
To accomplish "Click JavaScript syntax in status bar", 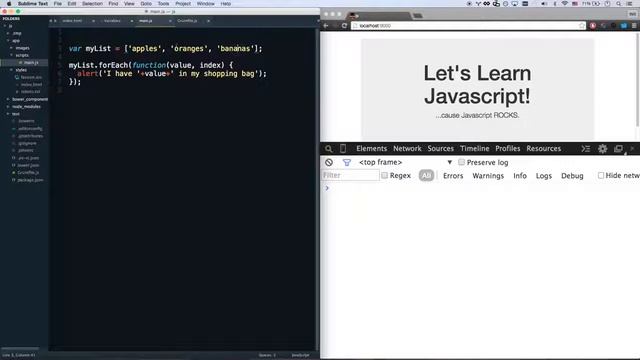I will (x=300, y=356).
